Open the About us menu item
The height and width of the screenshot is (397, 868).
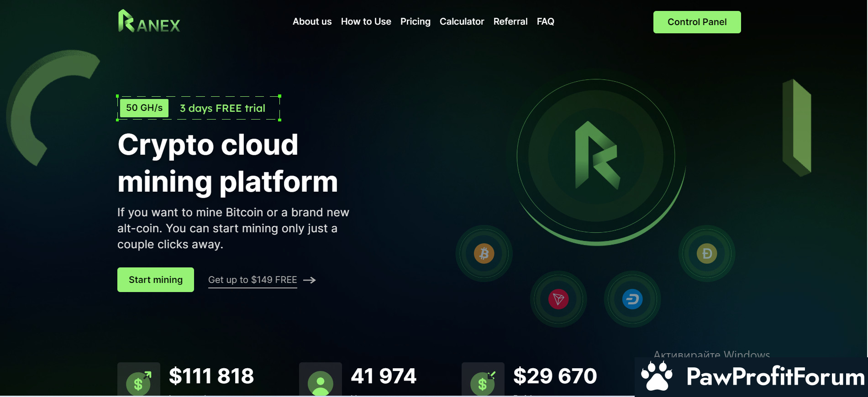(x=312, y=21)
